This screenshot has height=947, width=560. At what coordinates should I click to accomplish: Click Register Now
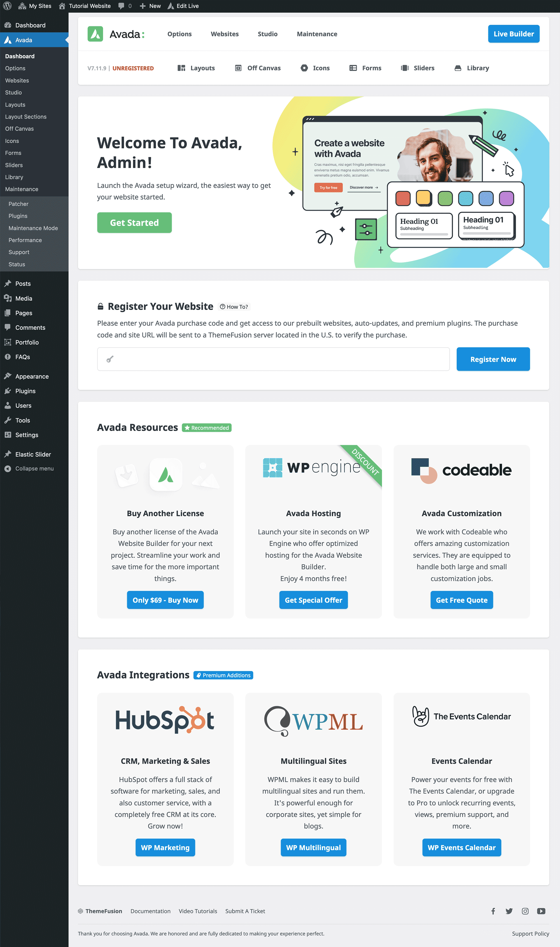pyautogui.click(x=493, y=359)
